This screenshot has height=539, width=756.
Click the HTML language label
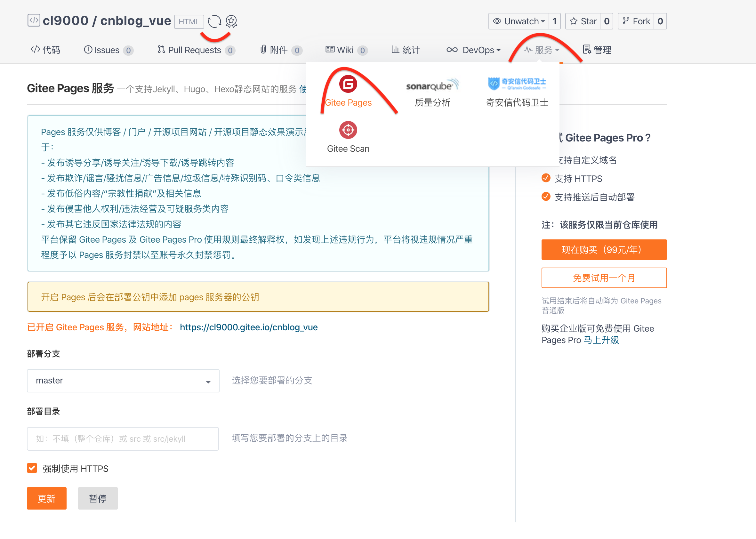(189, 21)
